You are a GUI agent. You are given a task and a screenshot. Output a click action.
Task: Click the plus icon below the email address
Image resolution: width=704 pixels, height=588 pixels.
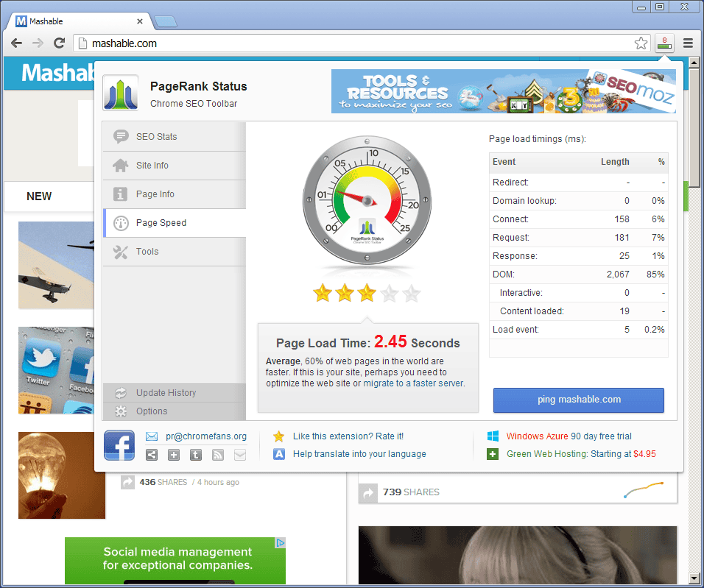point(174,455)
